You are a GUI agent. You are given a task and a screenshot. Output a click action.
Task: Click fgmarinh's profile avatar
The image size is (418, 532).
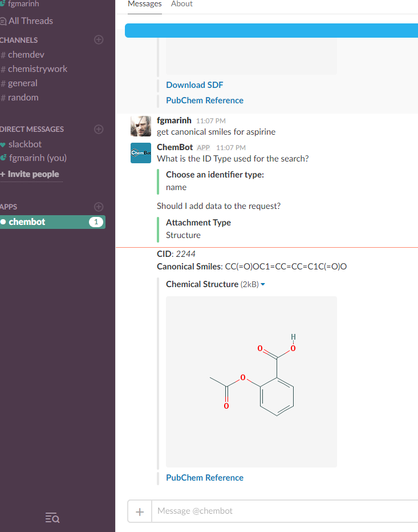(x=140, y=126)
